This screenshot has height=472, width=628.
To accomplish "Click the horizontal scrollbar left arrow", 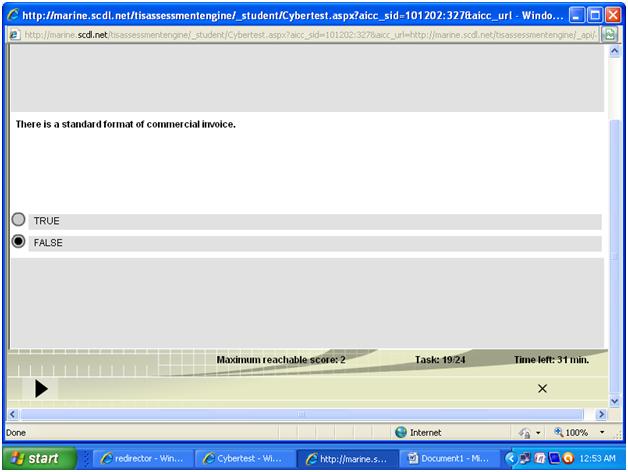I will 13,414.
